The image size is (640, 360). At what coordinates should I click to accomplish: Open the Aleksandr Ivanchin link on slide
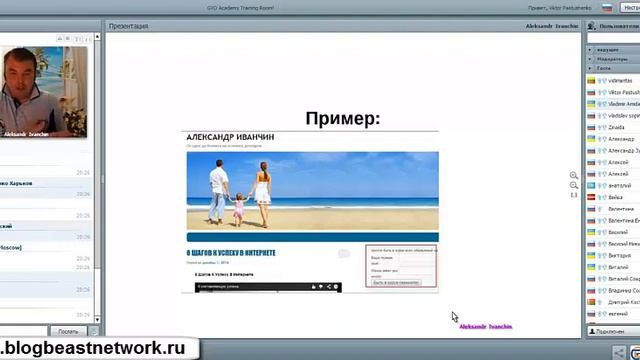486,327
